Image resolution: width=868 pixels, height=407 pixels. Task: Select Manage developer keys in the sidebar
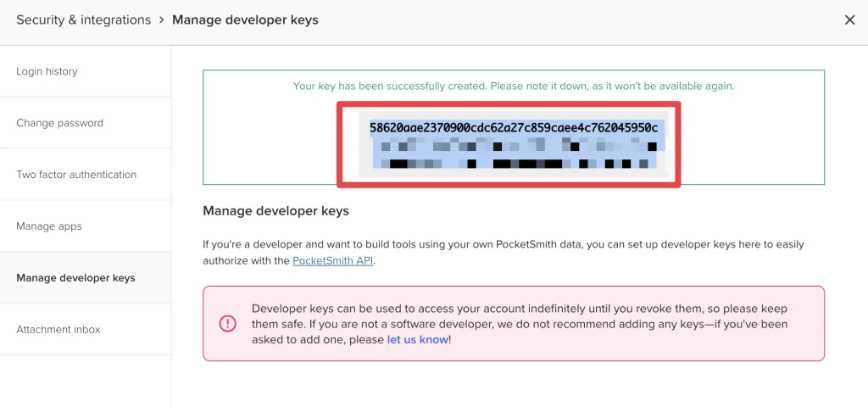(75, 278)
